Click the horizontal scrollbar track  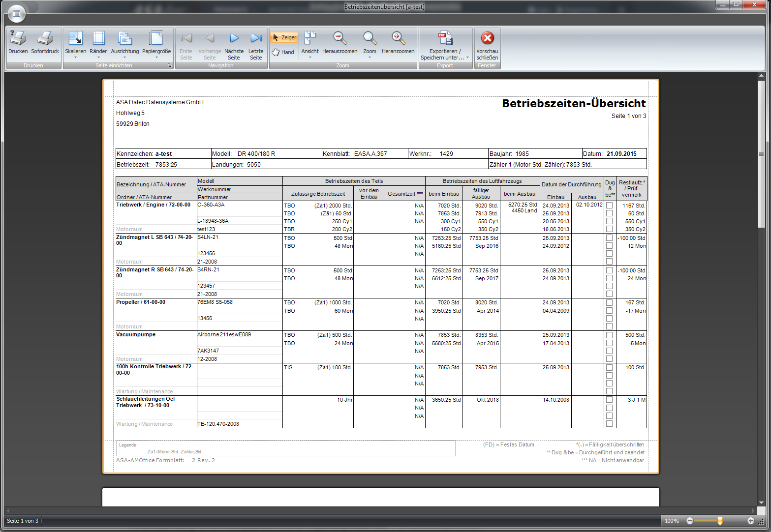[380, 510]
